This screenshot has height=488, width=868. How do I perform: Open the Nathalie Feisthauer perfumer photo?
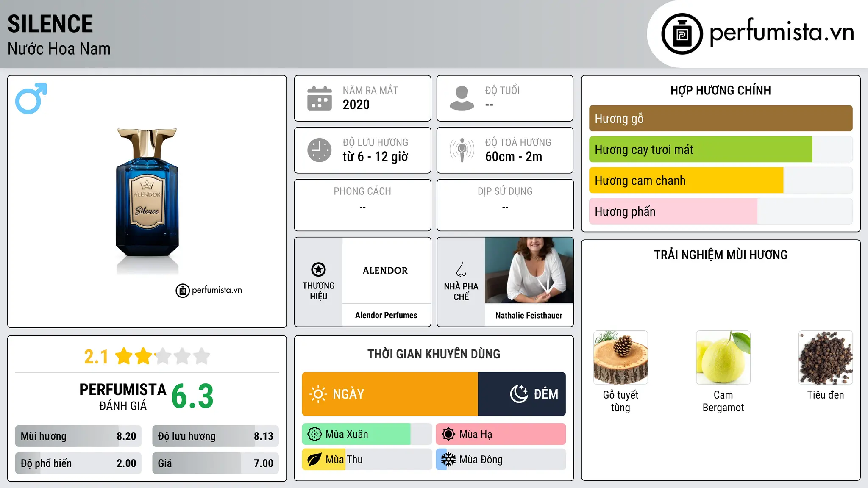point(529,270)
